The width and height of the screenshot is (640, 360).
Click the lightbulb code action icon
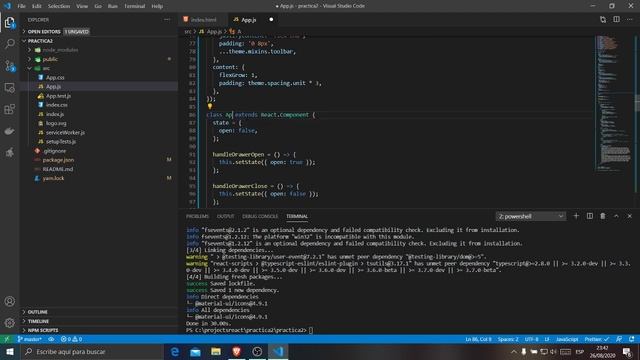[x=210, y=107]
